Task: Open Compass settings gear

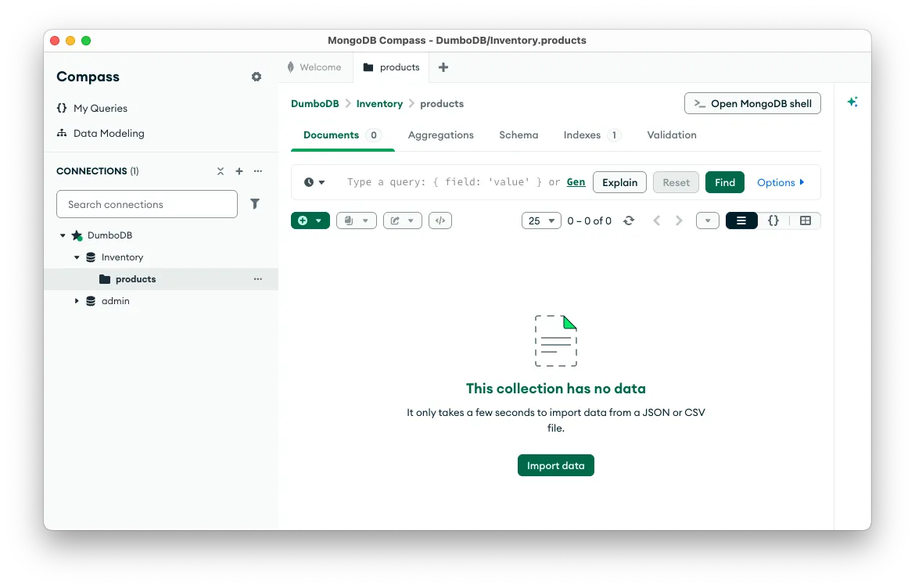Action: pyautogui.click(x=257, y=77)
